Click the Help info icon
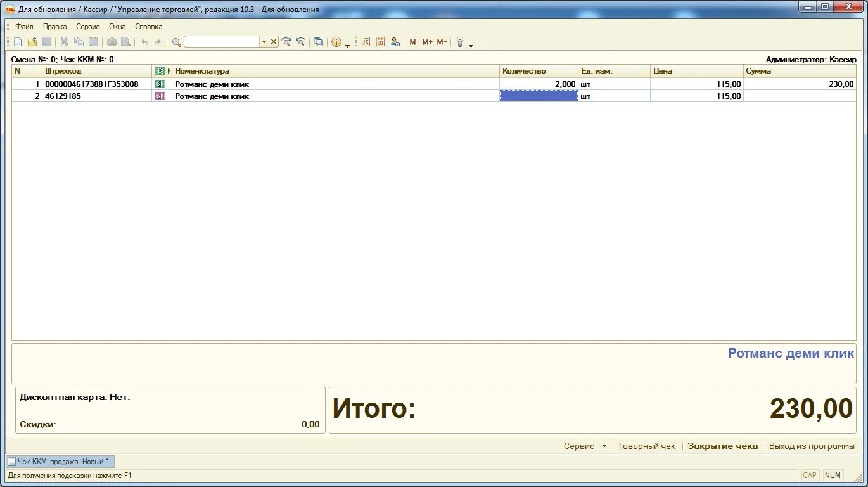 [x=336, y=42]
